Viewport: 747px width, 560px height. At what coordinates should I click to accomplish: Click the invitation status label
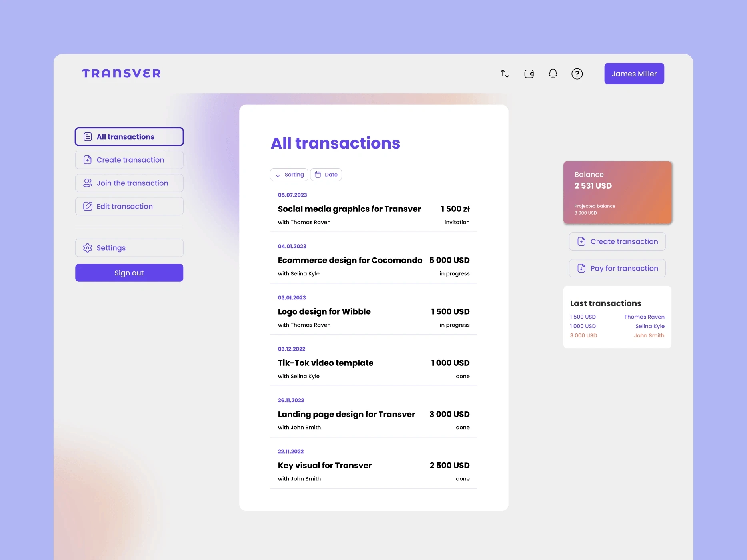457,222
